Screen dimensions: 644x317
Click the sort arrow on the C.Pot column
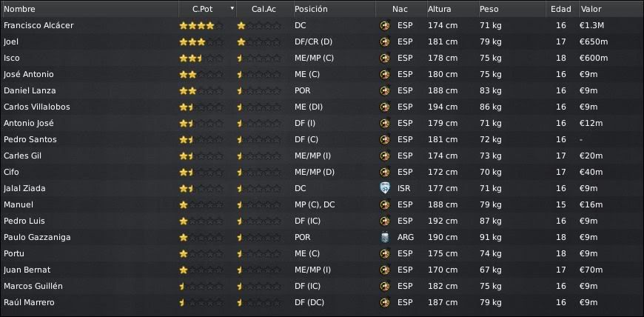pyautogui.click(x=232, y=8)
